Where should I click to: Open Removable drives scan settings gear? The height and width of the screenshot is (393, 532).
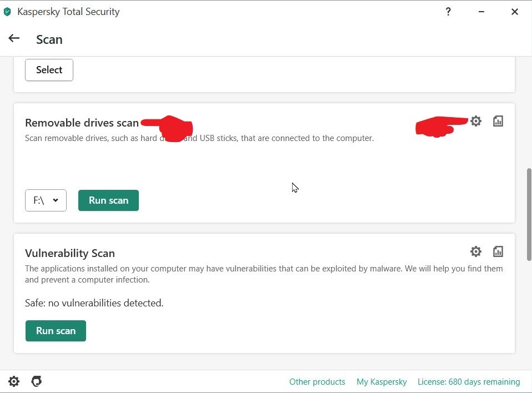[476, 121]
